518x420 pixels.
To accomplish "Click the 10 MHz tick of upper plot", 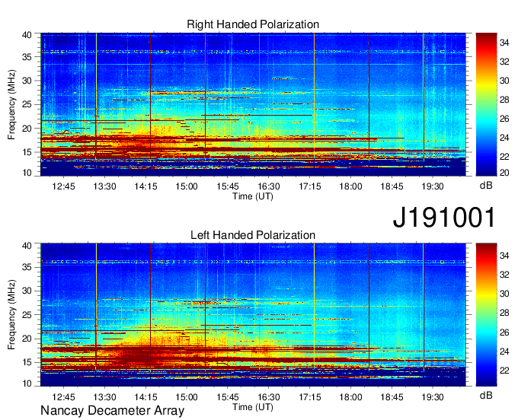I will click(27, 172).
